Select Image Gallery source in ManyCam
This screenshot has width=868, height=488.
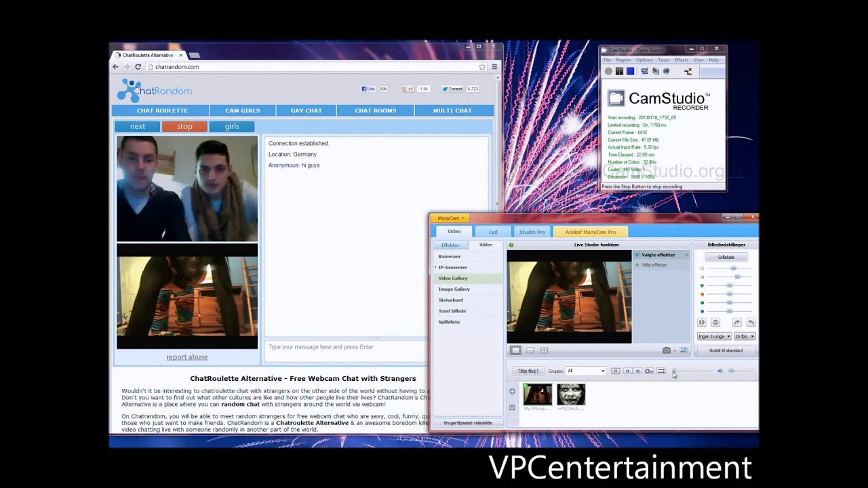(468, 289)
